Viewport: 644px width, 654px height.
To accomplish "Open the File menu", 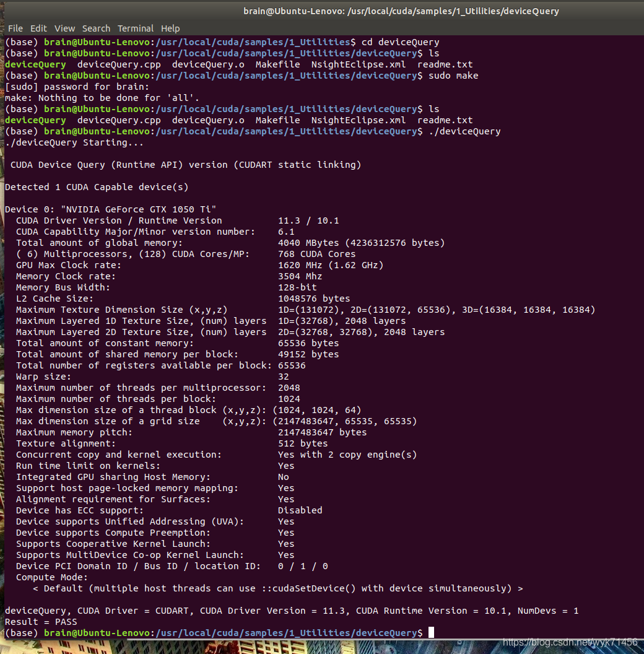I will coord(15,28).
